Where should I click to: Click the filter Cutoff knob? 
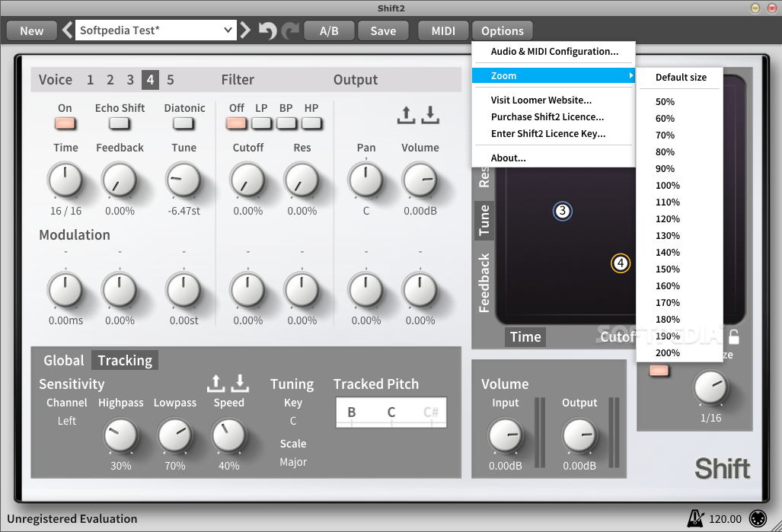(x=248, y=180)
